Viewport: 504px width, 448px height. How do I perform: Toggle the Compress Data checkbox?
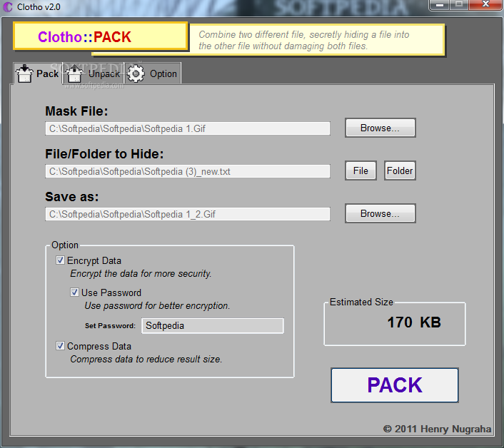click(60, 346)
